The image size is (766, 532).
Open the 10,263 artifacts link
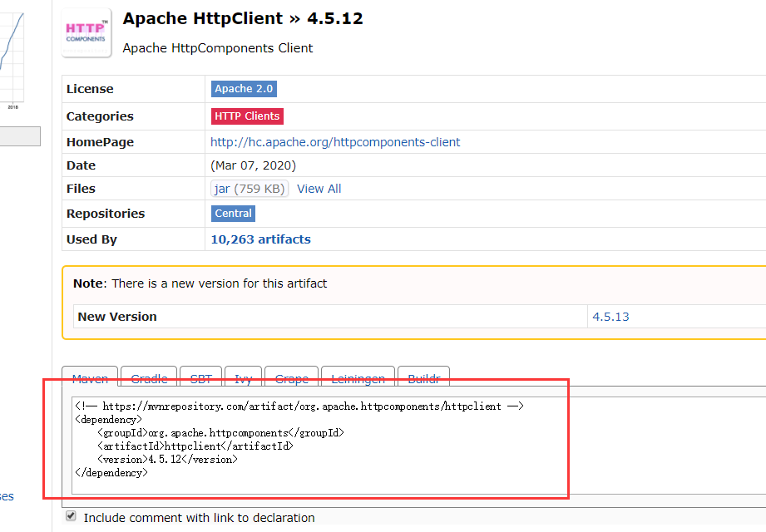point(260,239)
